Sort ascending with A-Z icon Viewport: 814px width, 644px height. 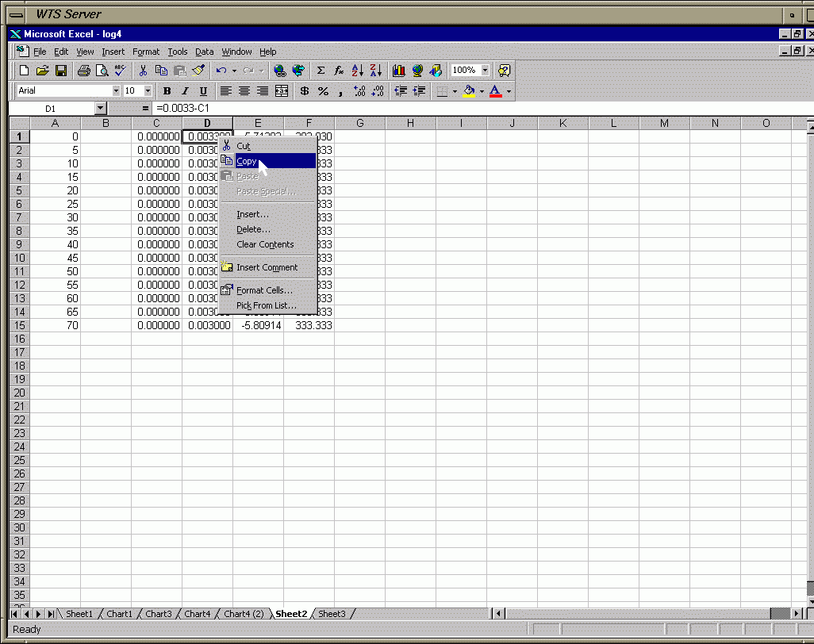(x=357, y=71)
